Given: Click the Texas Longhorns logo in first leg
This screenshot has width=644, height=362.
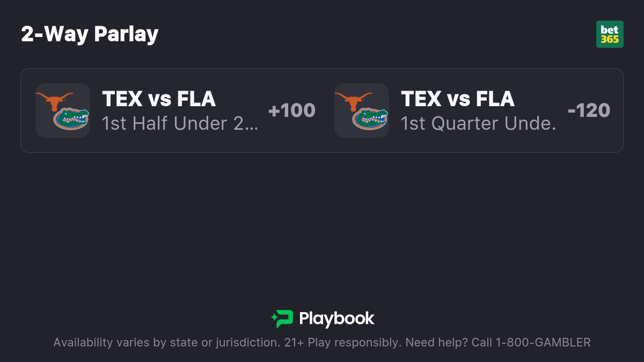Looking at the screenshot, I should tap(54, 100).
